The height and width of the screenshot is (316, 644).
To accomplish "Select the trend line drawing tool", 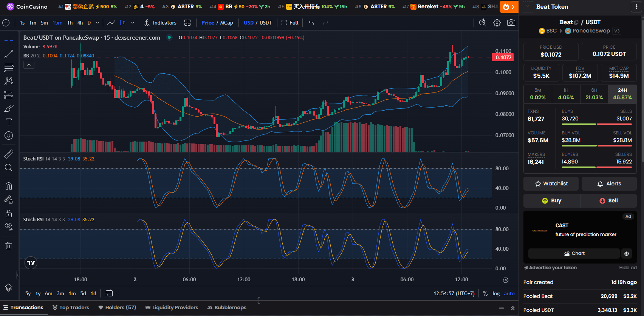I will pos(8,54).
